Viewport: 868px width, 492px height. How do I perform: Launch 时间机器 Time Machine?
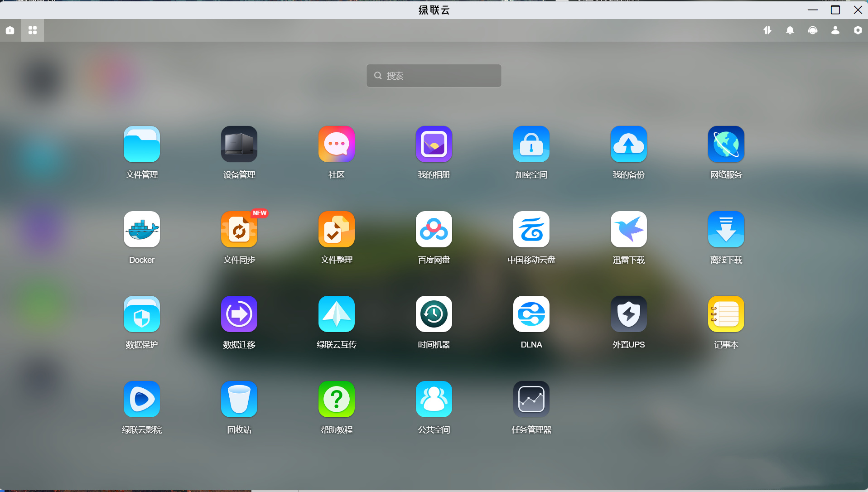434,314
